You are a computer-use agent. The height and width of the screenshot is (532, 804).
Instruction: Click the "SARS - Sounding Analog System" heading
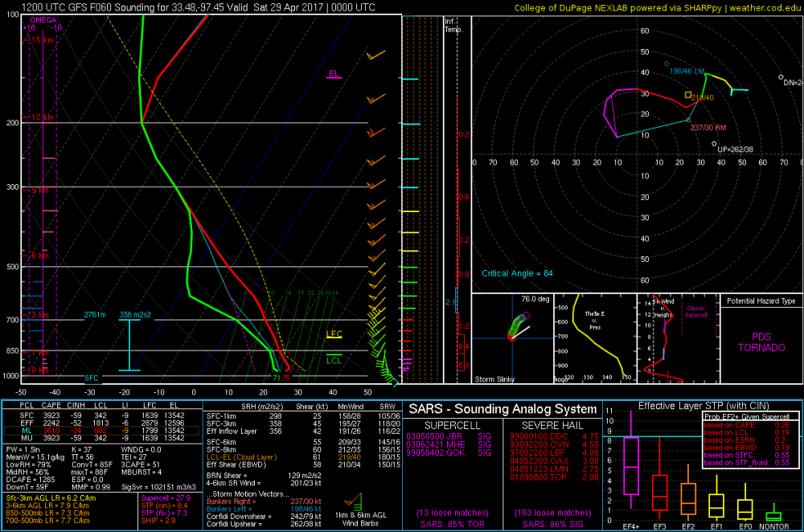[503, 409]
